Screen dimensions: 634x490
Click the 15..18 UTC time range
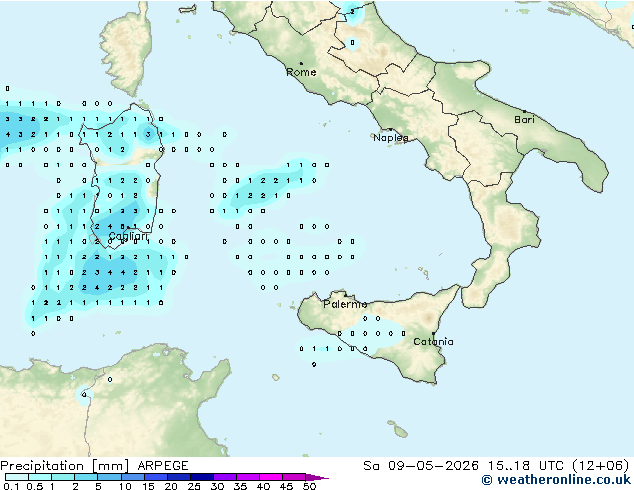[526, 466]
